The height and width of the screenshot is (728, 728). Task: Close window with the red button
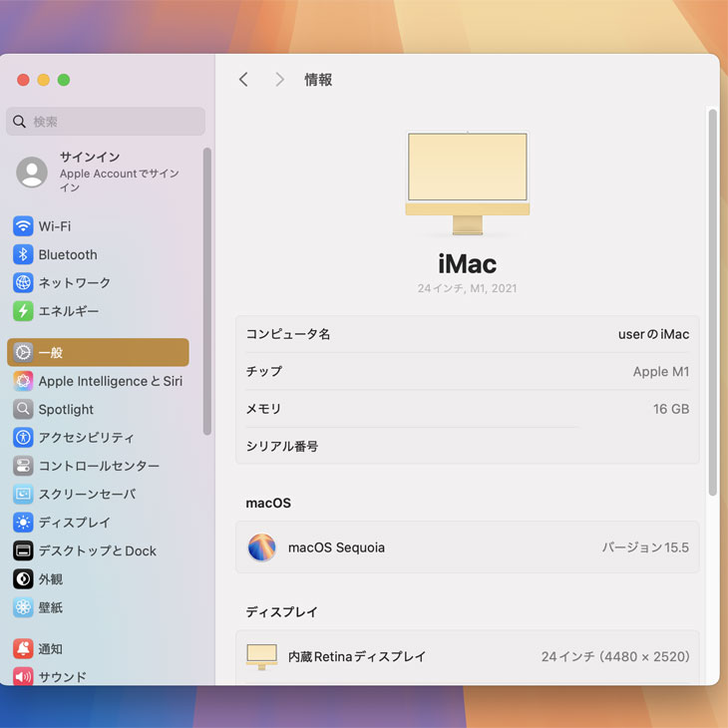coord(23,80)
